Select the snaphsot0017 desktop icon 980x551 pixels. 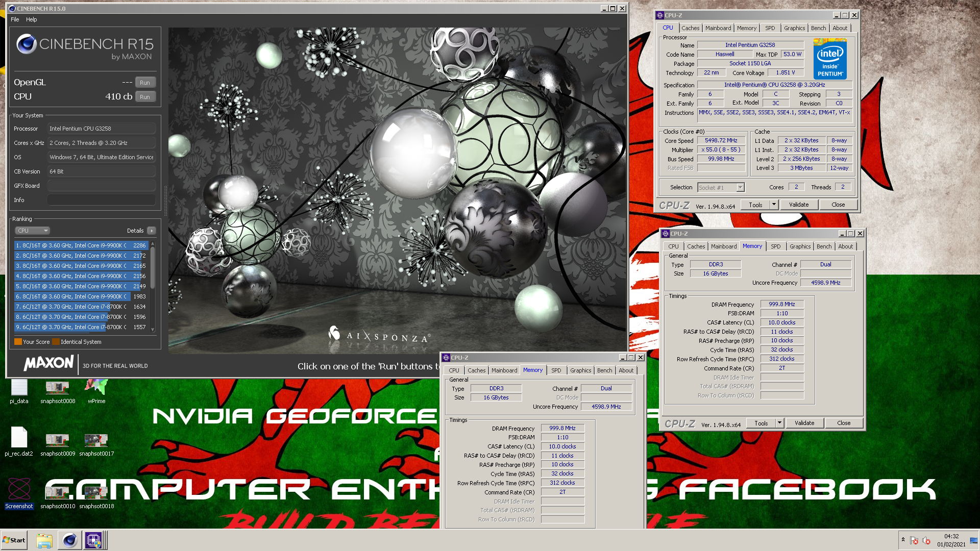pos(96,443)
